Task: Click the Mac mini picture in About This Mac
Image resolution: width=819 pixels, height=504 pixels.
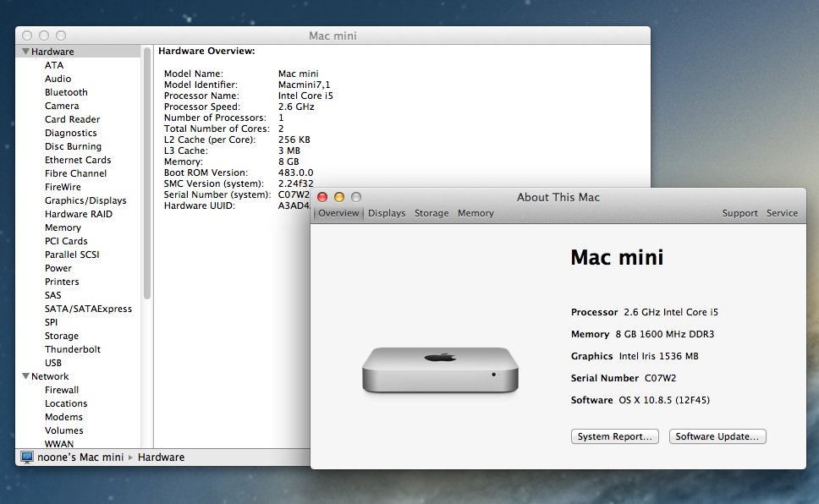Action: (x=440, y=370)
